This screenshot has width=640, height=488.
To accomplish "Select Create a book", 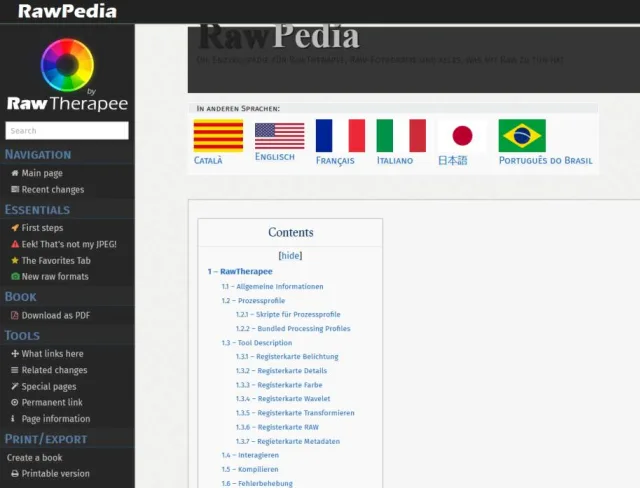I will [x=34, y=457].
